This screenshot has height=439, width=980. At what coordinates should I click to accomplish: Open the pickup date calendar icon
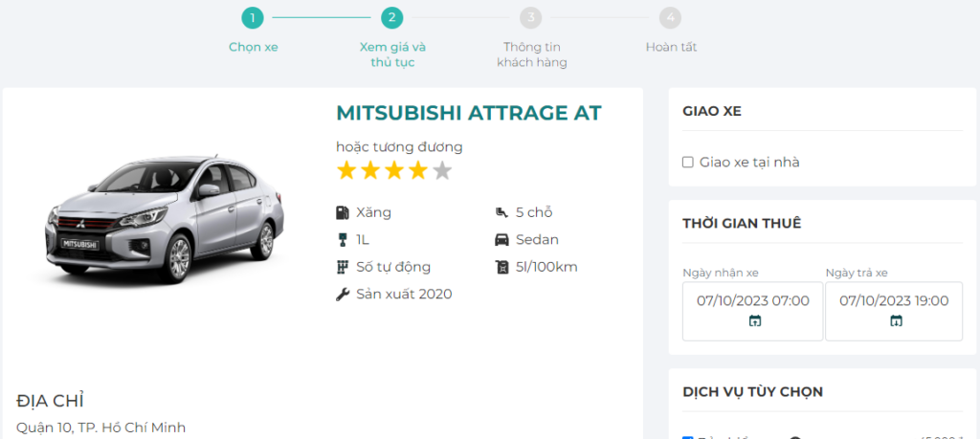point(754,320)
